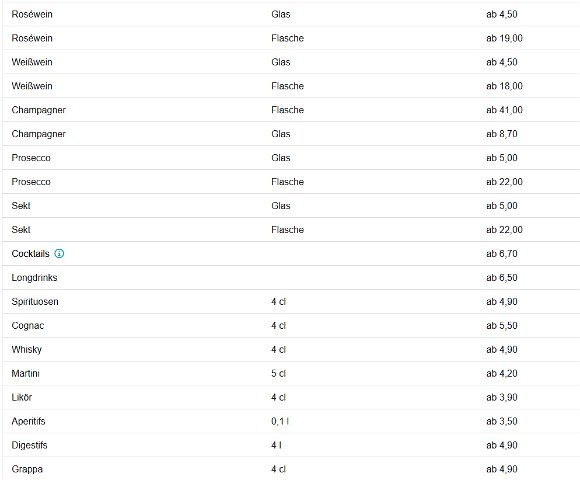
Task: Select the Spirituosen row
Action: tap(291, 302)
